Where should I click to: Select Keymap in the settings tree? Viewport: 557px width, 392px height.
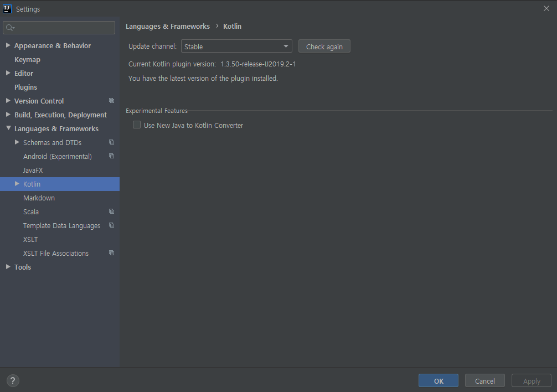click(x=27, y=60)
